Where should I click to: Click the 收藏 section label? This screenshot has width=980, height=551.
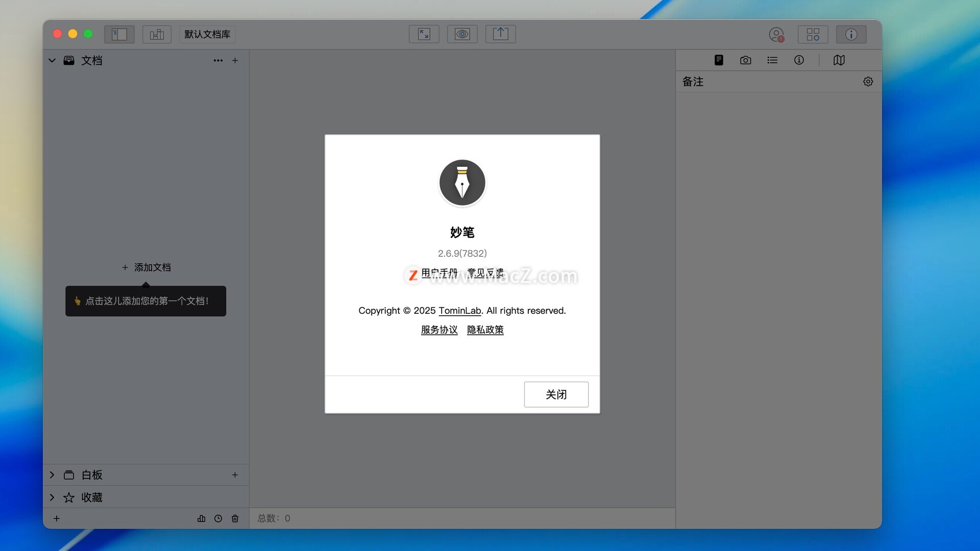point(92,497)
